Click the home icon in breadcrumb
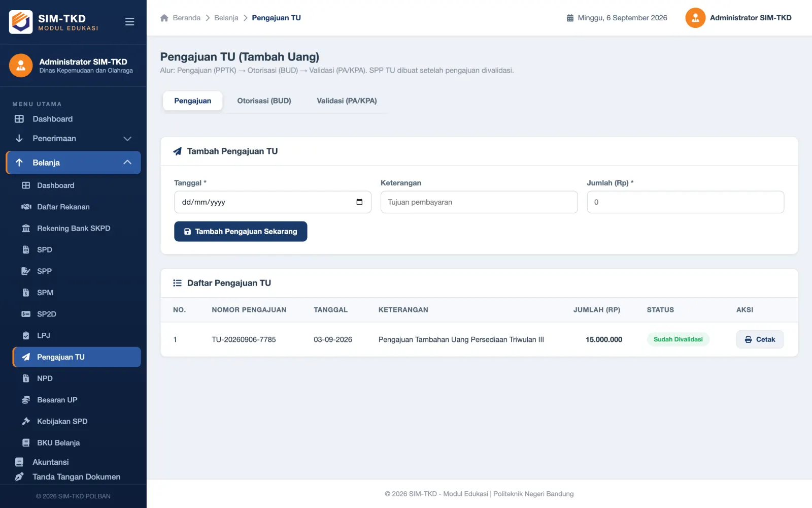The width and height of the screenshot is (812, 508). [x=164, y=18]
